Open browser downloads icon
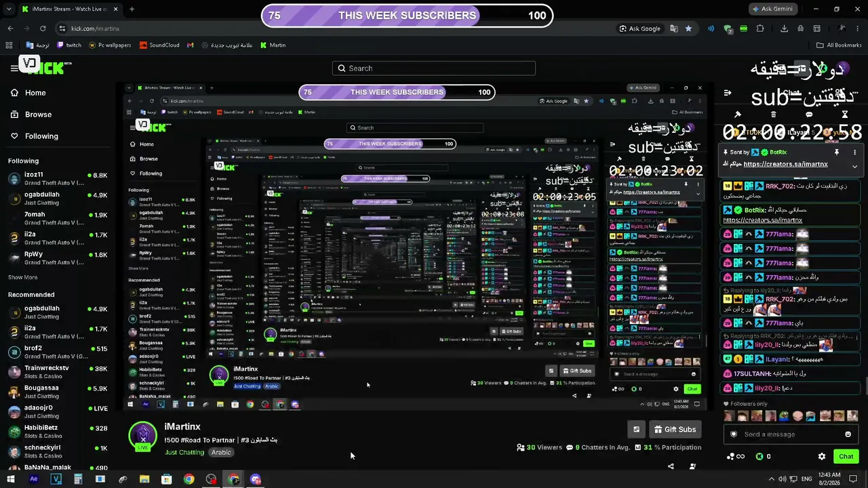Screen dimensions: 868x488 coord(785,28)
